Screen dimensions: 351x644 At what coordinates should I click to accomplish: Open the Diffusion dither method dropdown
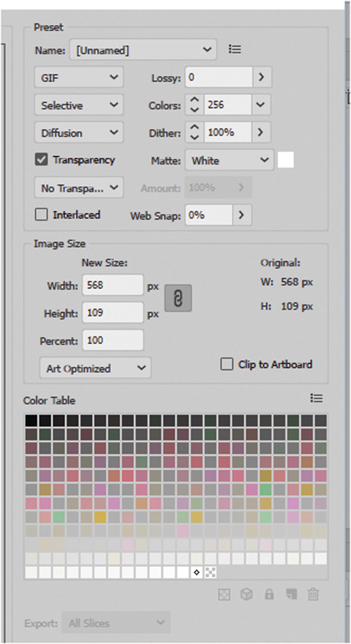click(x=79, y=132)
